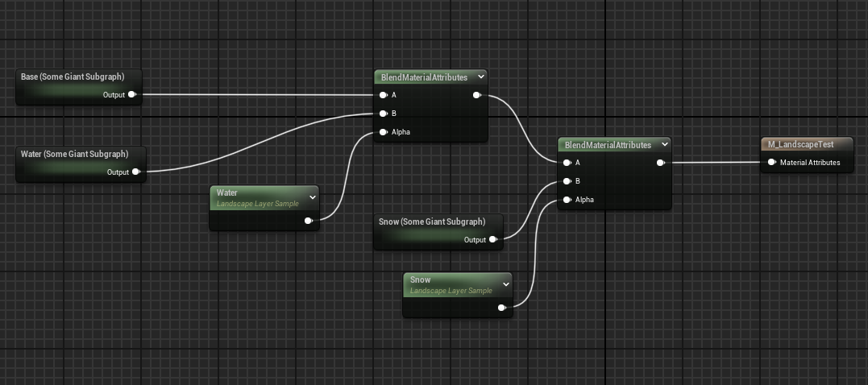Viewport: 868px width, 385px height.
Task: Toggle the chevron on the blend node feeding M_LandscapeTest
Action: point(664,145)
